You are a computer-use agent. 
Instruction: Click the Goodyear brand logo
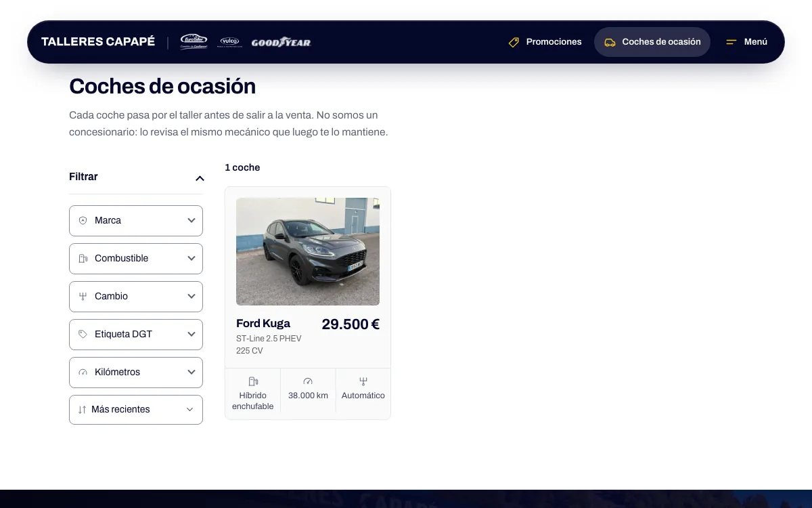[x=281, y=42]
